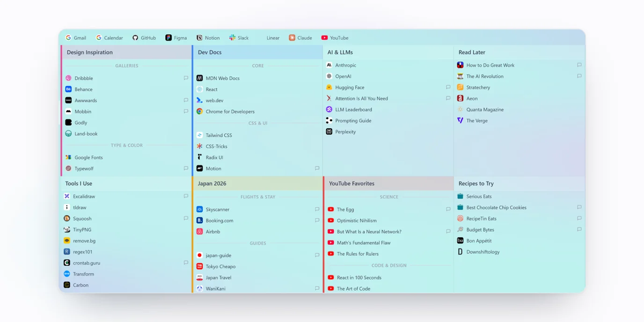The width and height of the screenshot is (644, 322).
Task: Open the Downshiftology link
Action: tap(483, 252)
